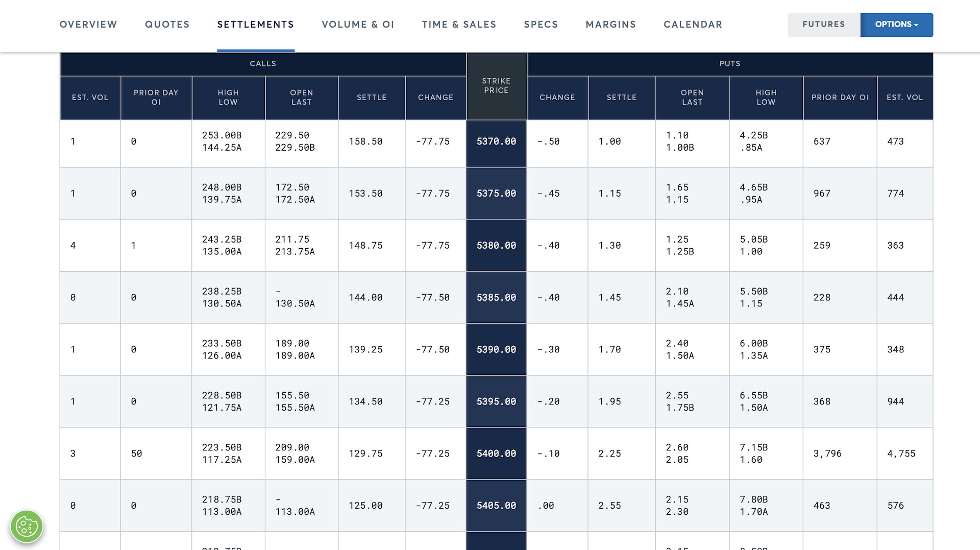Open the Time & Sales tab
This screenshot has height=550, width=980.
(x=459, y=25)
